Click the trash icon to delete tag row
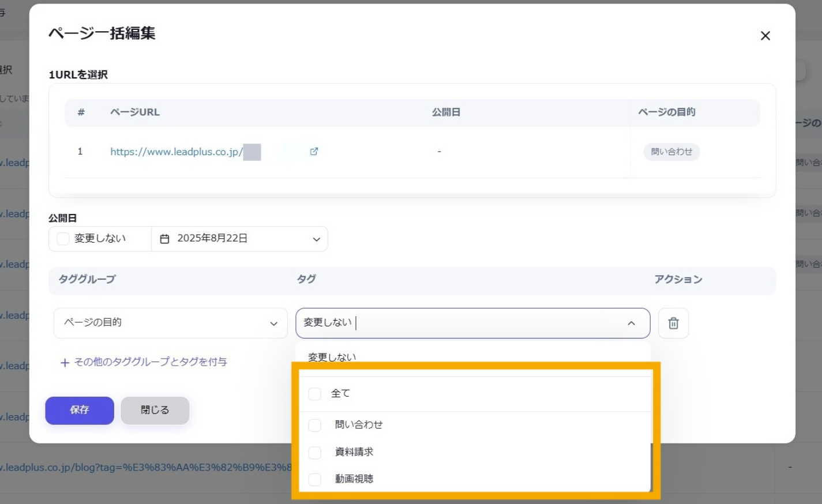822x504 pixels. point(673,324)
